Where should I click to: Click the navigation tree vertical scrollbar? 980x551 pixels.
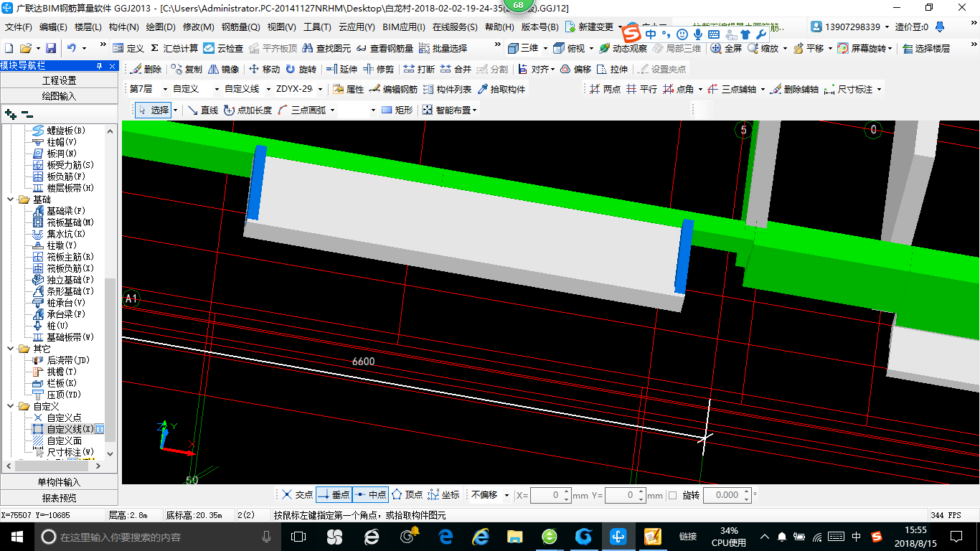110,292
